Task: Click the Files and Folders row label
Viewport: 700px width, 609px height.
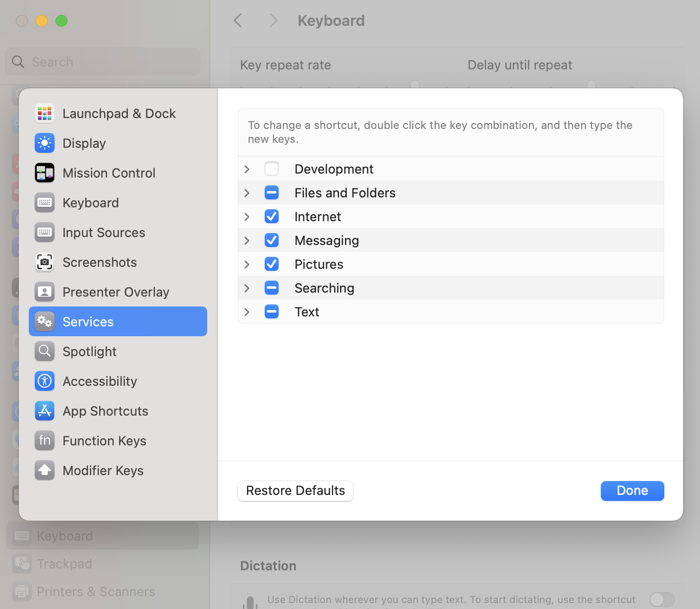Action: pyautogui.click(x=345, y=193)
